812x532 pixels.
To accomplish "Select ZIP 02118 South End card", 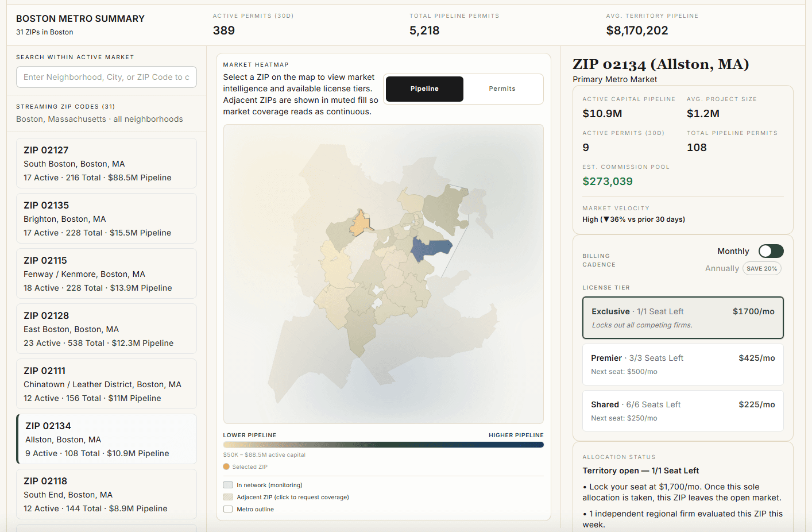I will [106, 494].
